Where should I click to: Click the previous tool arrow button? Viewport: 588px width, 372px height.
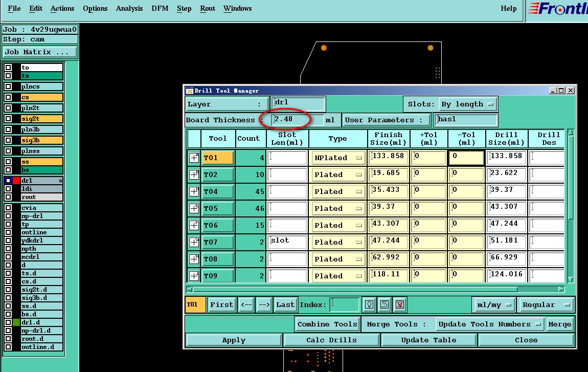click(x=246, y=305)
